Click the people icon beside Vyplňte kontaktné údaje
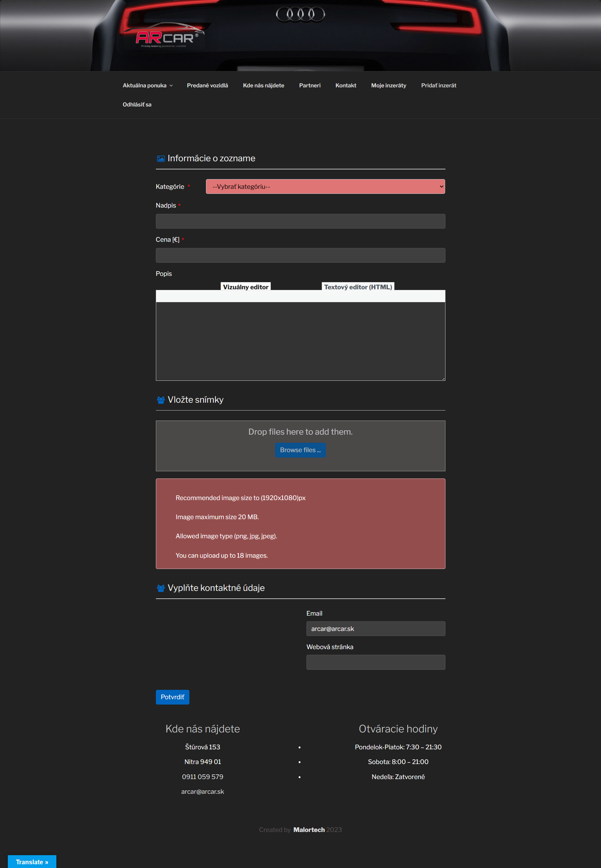Screen dimensions: 601x868 click(x=161, y=588)
